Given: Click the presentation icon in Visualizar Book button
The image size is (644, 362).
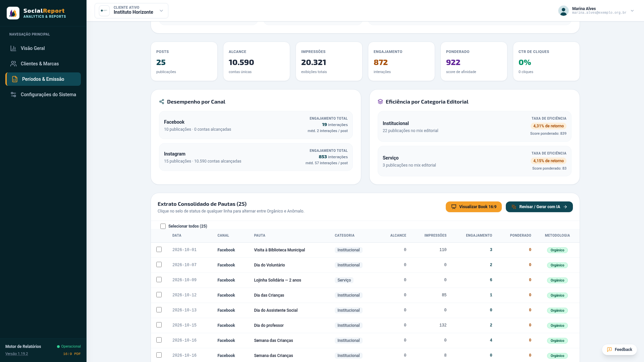Looking at the screenshot, I should click(x=454, y=207).
